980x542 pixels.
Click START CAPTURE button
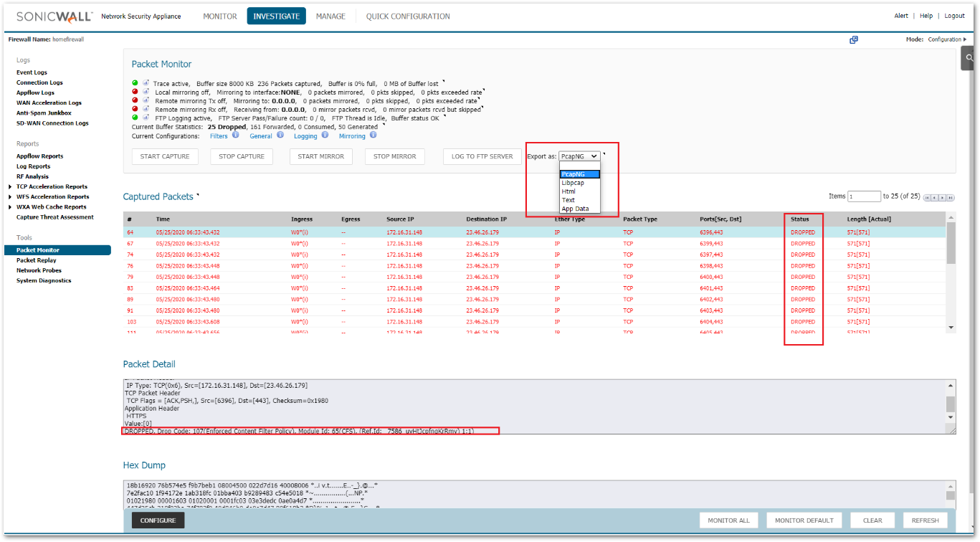coord(165,156)
